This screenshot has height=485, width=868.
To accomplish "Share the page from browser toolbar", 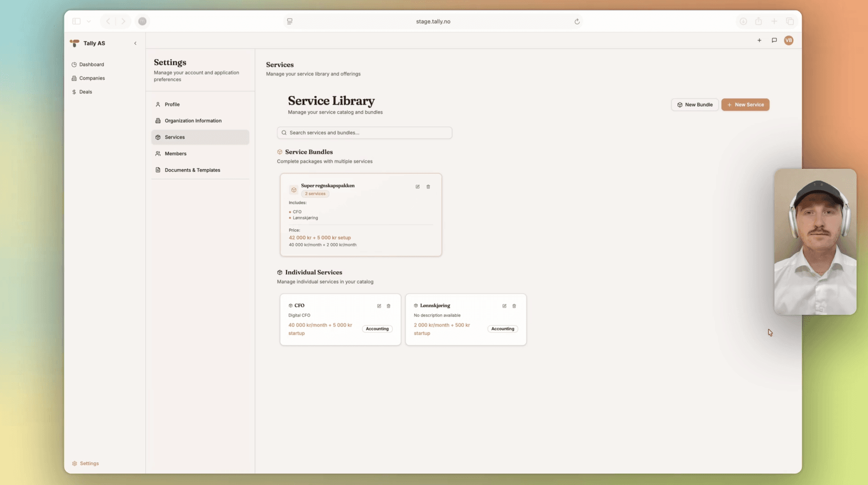I will point(758,21).
